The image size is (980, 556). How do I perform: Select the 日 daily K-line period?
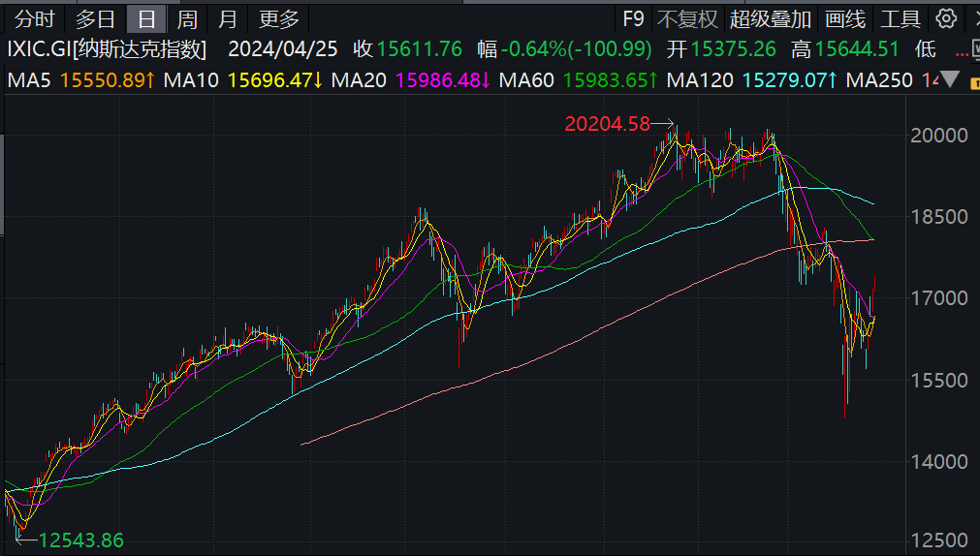(146, 18)
